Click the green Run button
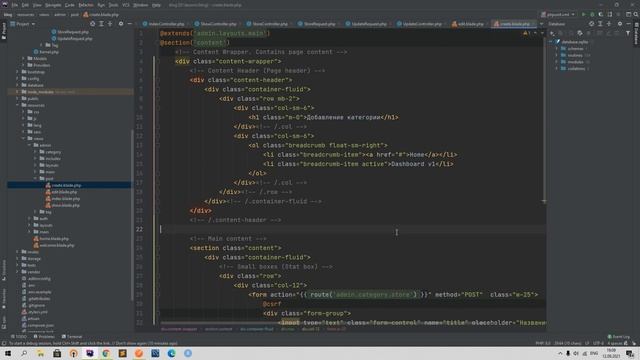This screenshot has width=640, height=360. (584, 14)
